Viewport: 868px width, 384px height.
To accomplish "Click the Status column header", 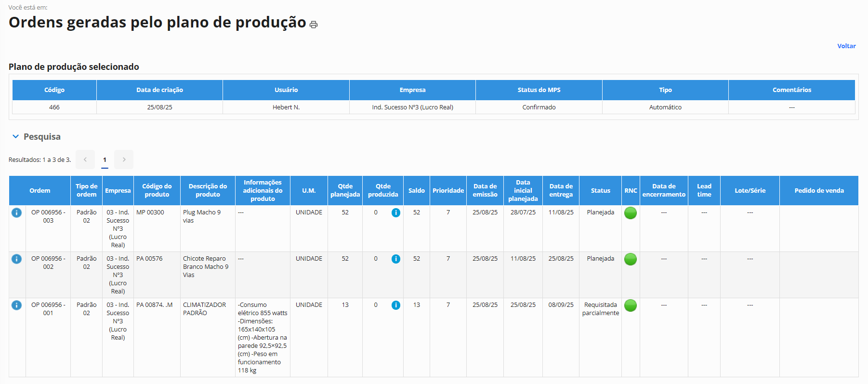I will 600,191.
